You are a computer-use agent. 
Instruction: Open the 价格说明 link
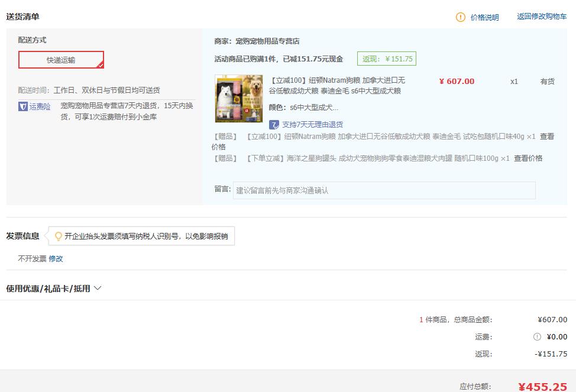tap(484, 17)
